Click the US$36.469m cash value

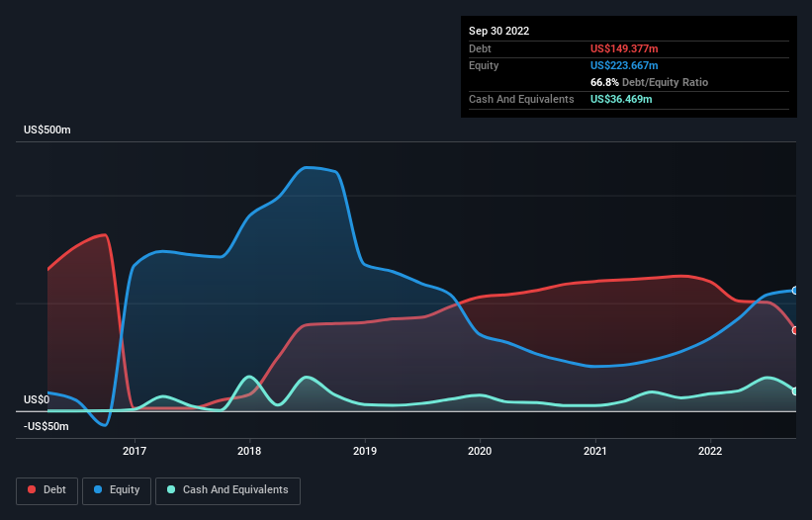click(x=621, y=99)
